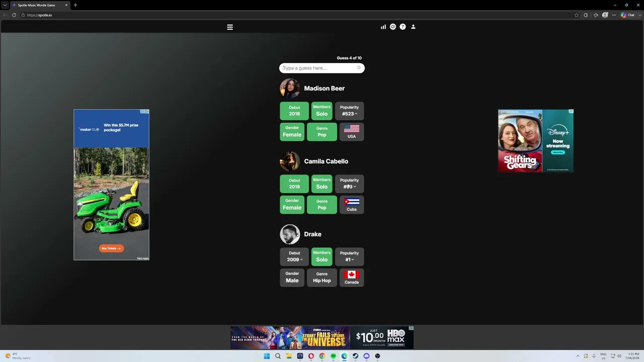Click Madison Beer's artist photo
This screenshot has height=362, width=644.
pos(290,88)
